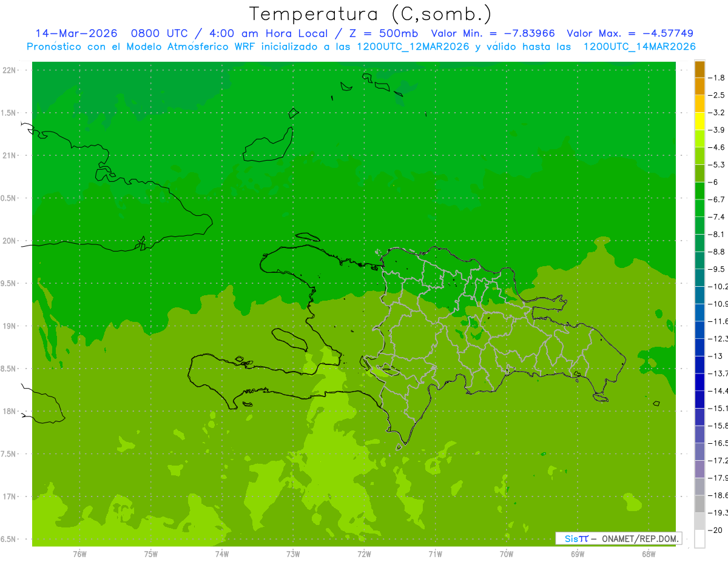Pick the lime swatch between -4.6 and -5.3
Viewport: 728px width, 562px height.
tap(699, 156)
